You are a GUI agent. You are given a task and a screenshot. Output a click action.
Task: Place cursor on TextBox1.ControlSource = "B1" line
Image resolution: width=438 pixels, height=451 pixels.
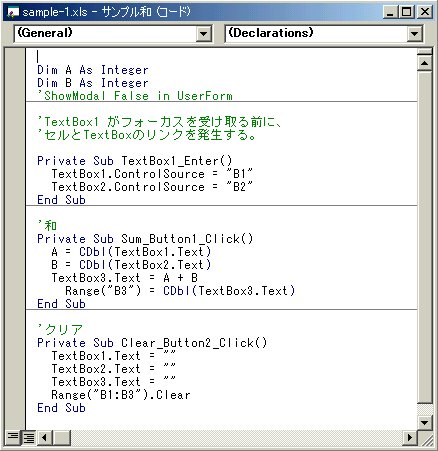[152, 174]
